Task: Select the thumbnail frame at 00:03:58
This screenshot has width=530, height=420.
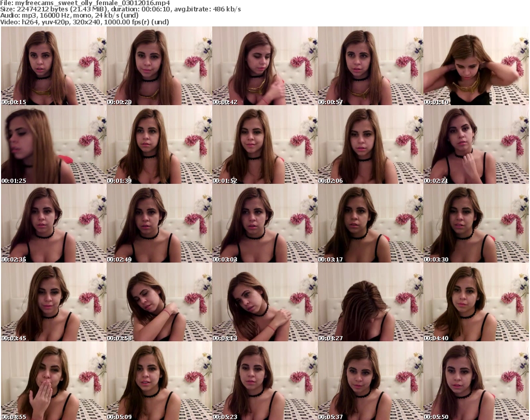Action: [159, 302]
